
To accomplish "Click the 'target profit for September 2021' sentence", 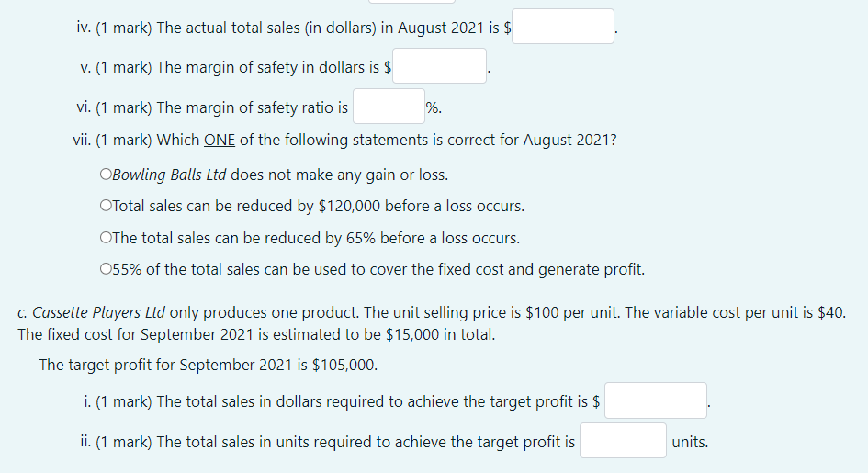I will 209,366.
